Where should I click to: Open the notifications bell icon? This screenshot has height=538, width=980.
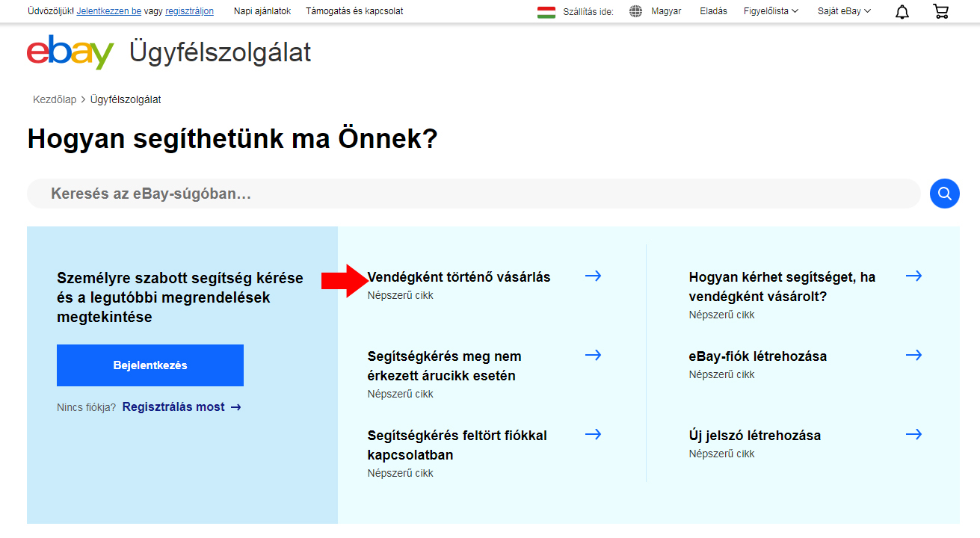[x=902, y=11]
